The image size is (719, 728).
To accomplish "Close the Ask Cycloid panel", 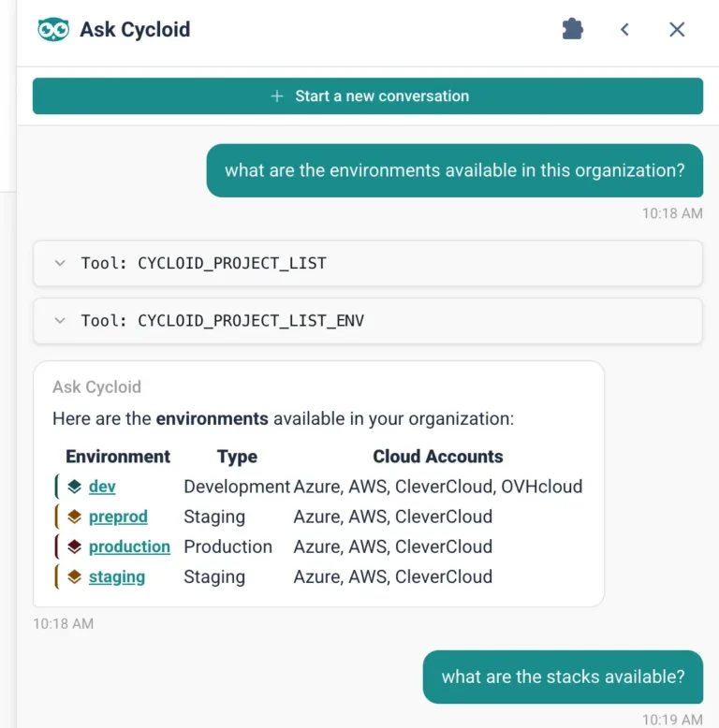I will click(x=677, y=30).
